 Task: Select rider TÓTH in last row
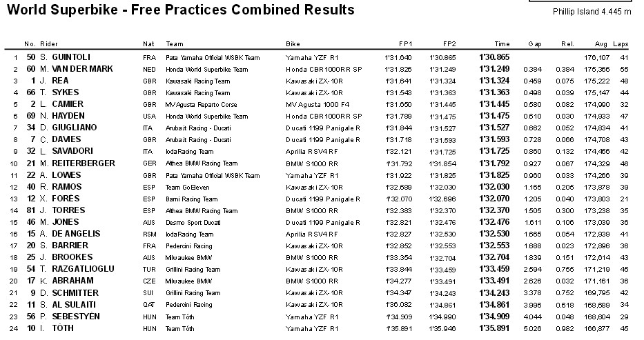click(x=63, y=328)
